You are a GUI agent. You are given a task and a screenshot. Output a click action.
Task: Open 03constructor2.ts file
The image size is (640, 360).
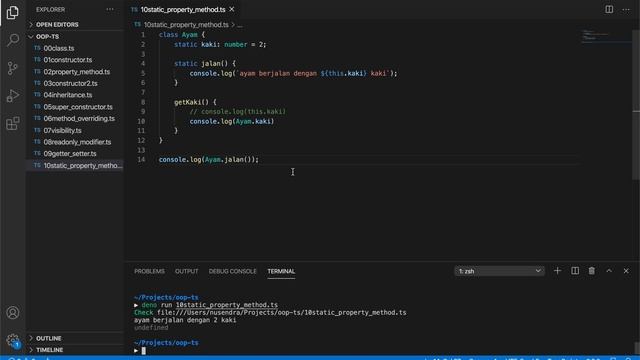click(x=75, y=83)
